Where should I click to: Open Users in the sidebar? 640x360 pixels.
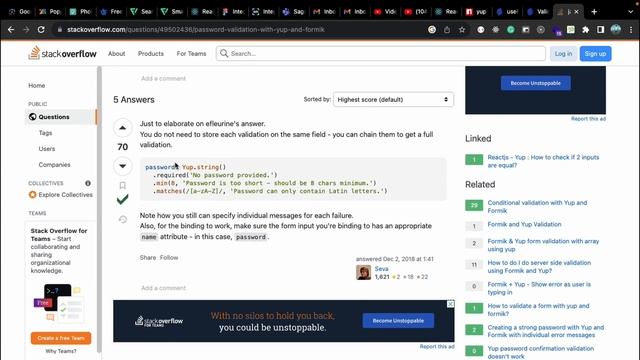[47, 149]
